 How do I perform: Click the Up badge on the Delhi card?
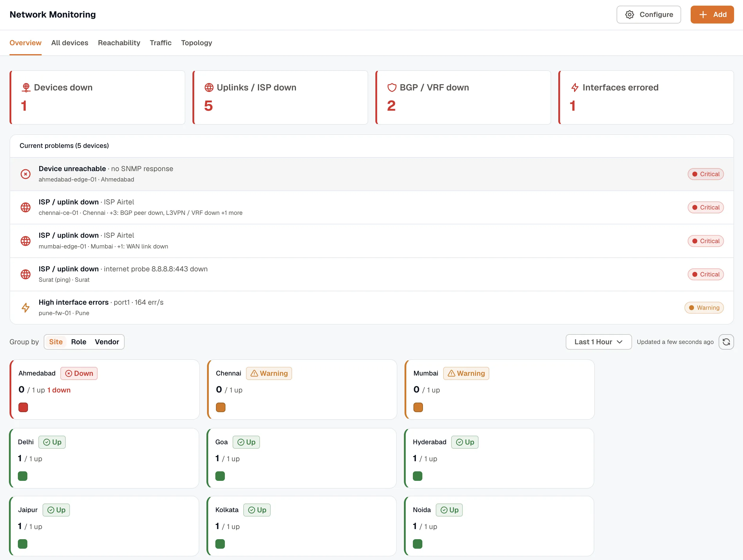(x=52, y=442)
